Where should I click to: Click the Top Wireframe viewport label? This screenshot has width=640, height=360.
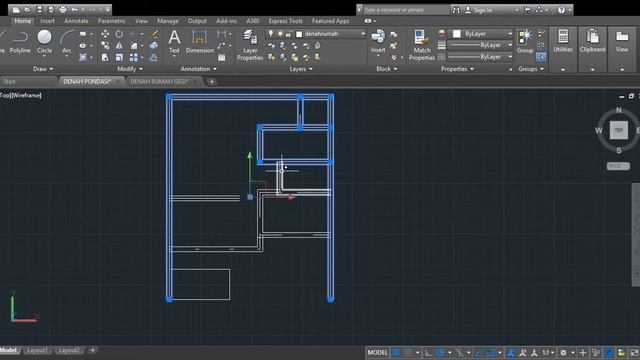click(21, 95)
